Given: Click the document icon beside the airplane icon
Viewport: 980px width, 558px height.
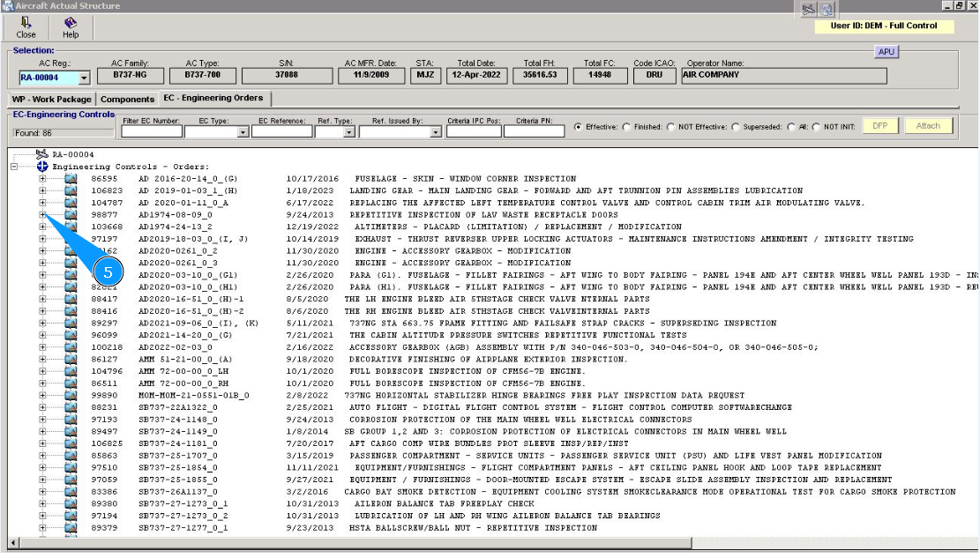Looking at the screenshot, I should [827, 10].
